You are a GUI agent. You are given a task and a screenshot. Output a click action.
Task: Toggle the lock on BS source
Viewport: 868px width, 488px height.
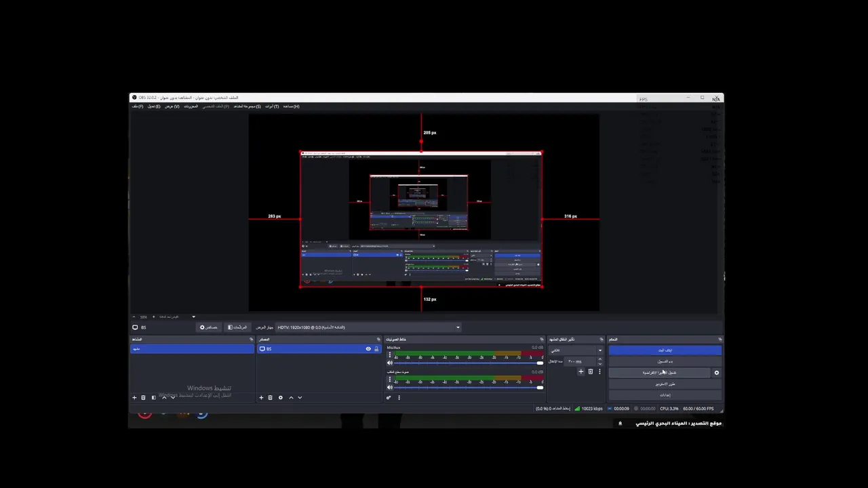coord(376,349)
